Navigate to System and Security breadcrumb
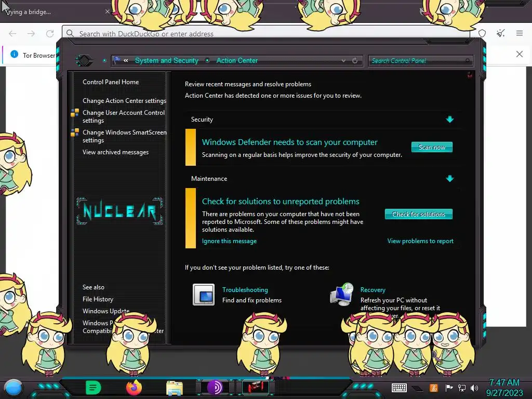Viewport: 532px width, 399px height. pyautogui.click(x=167, y=60)
